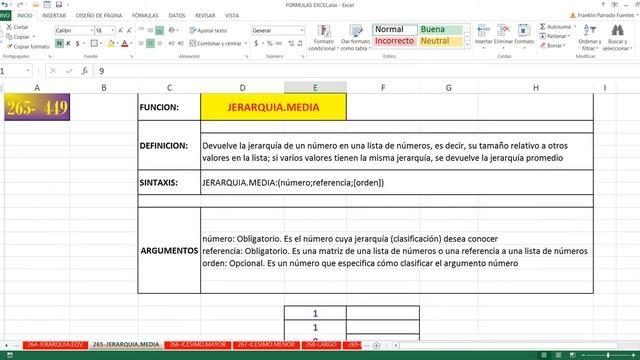Cut selection with the Cortar scissors
This screenshot has height=360, width=640.
(18, 27)
